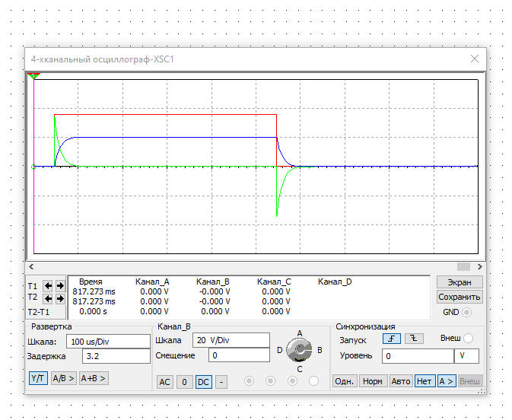Viewport: 512px width, 420px height.
Task: Click the Канал_A column header
Action: (152, 282)
